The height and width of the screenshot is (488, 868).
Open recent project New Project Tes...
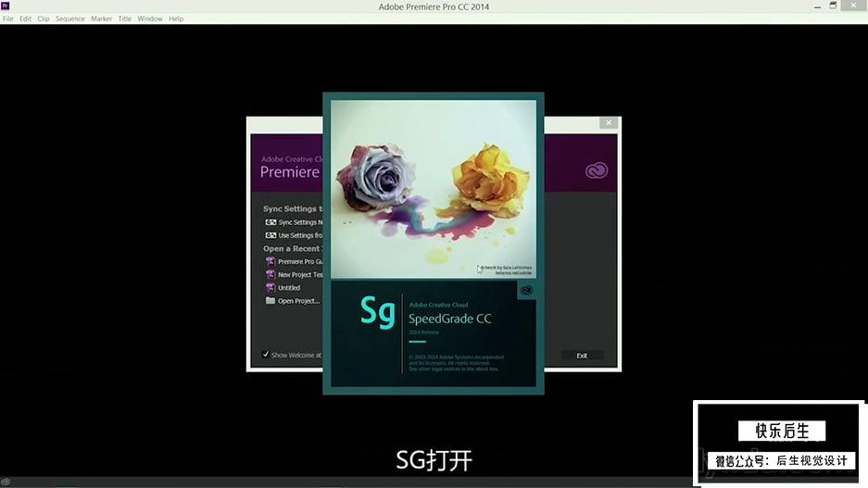(300, 275)
